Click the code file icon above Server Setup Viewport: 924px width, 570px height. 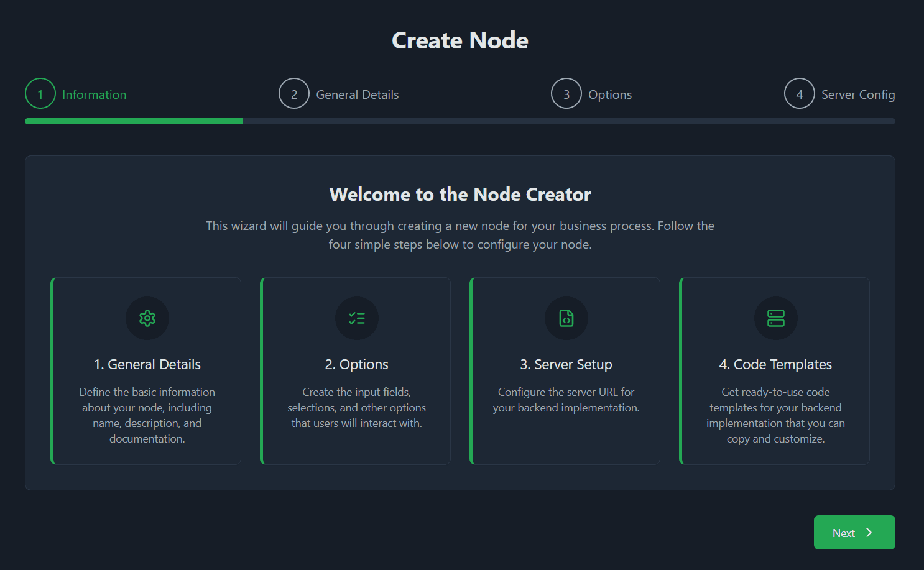(x=566, y=318)
